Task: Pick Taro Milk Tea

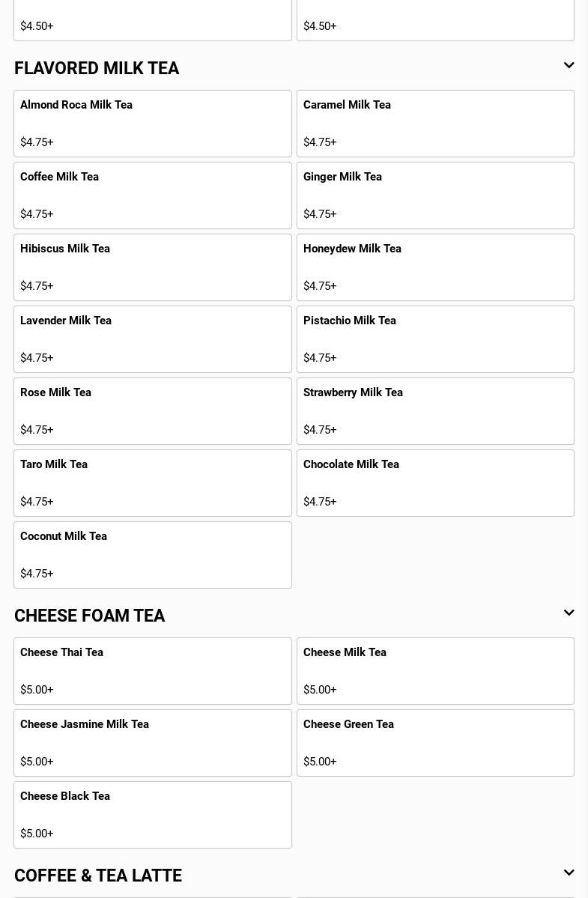Action: 152,483
